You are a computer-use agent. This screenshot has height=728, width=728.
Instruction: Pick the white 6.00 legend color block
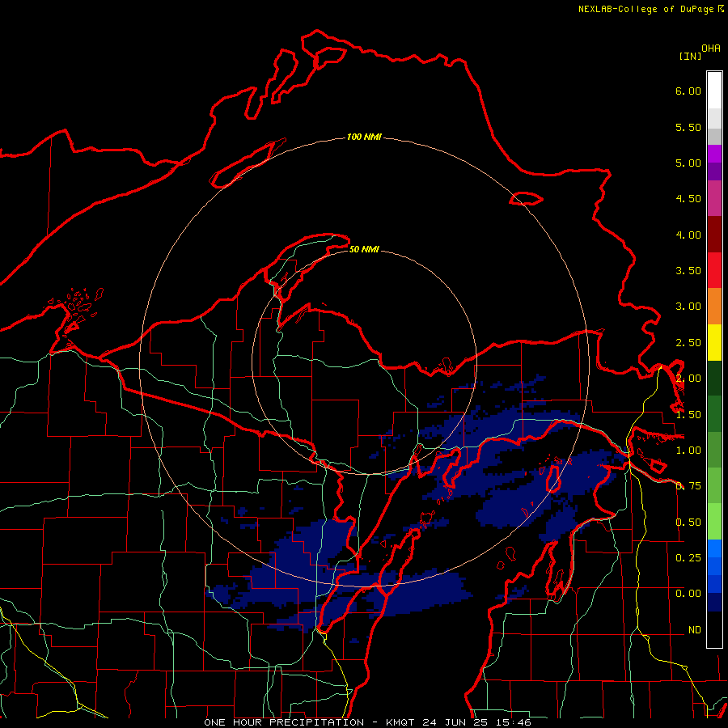[x=714, y=91]
